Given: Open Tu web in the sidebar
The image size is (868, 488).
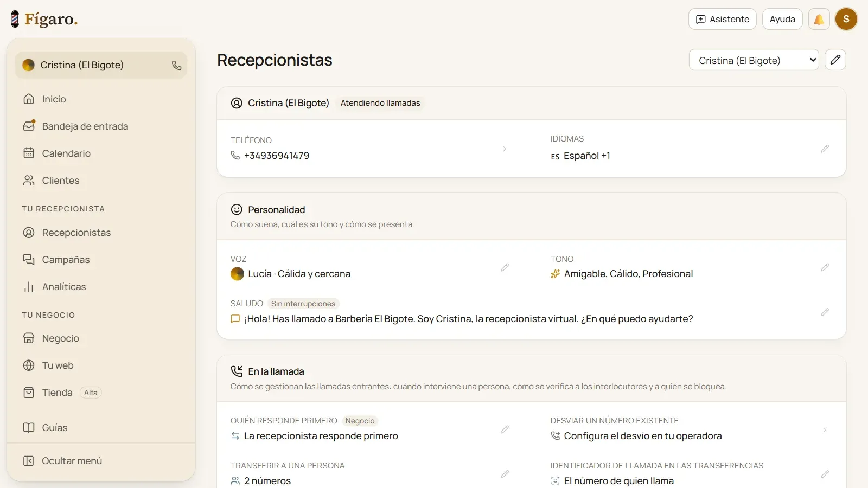Looking at the screenshot, I should (101, 365).
